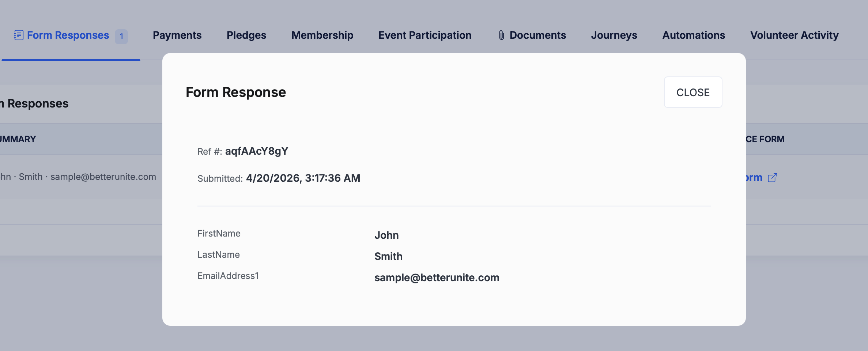This screenshot has width=868, height=351.
Task: Open the Pledges tab
Action: pyautogui.click(x=246, y=35)
